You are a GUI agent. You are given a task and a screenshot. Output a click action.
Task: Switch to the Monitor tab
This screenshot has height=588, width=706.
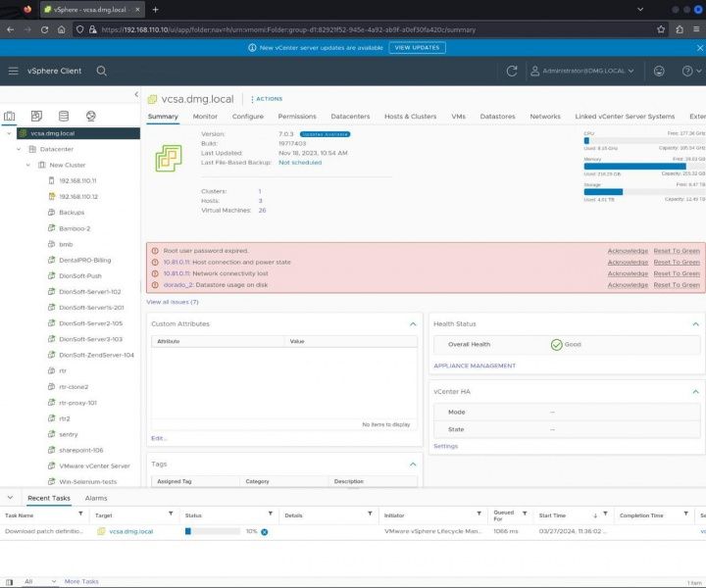205,117
